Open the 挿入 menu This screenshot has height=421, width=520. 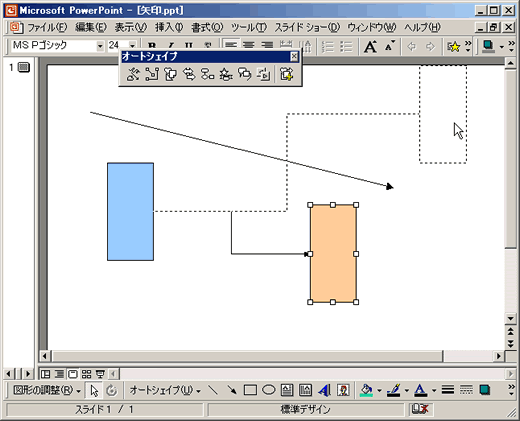(x=169, y=28)
